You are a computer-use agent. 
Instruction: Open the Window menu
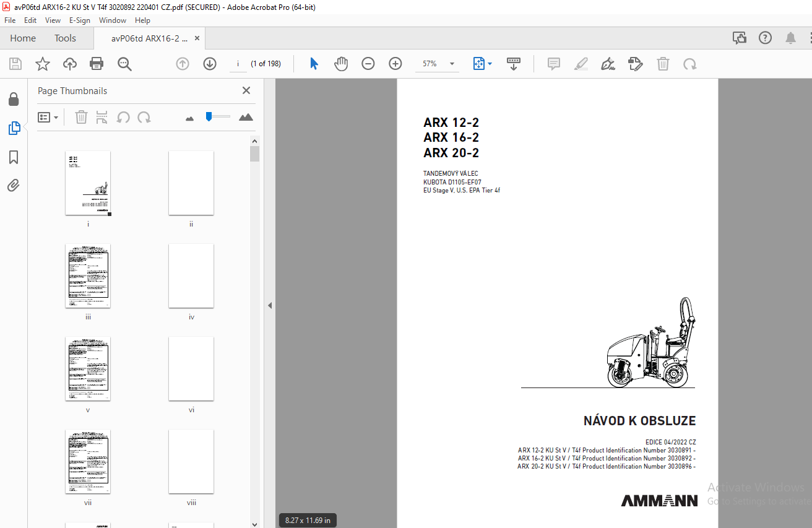pos(113,20)
